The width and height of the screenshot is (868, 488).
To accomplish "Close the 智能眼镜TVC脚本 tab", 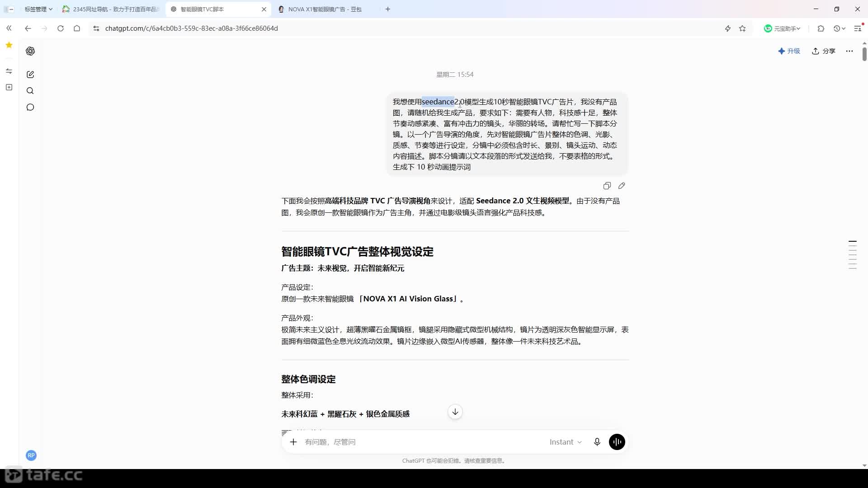I will [264, 9].
